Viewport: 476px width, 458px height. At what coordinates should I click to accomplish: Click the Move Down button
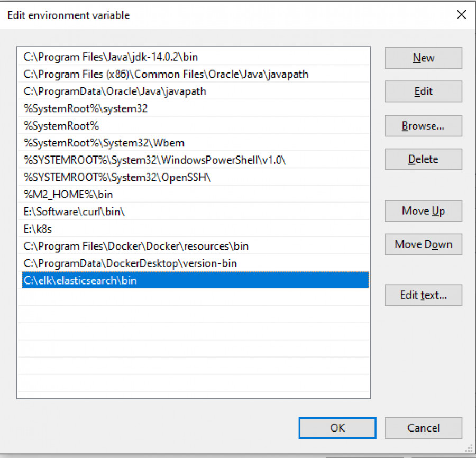423,244
